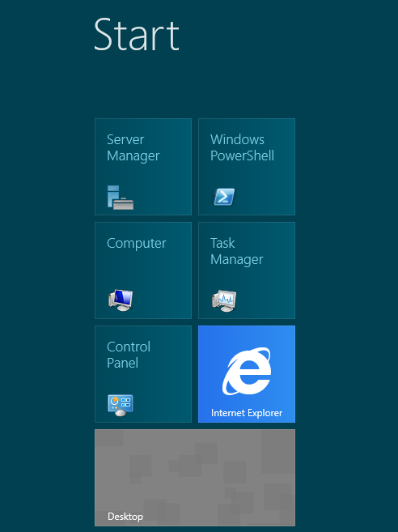
Task: Switch to the Desktop tile
Action: pos(195,478)
